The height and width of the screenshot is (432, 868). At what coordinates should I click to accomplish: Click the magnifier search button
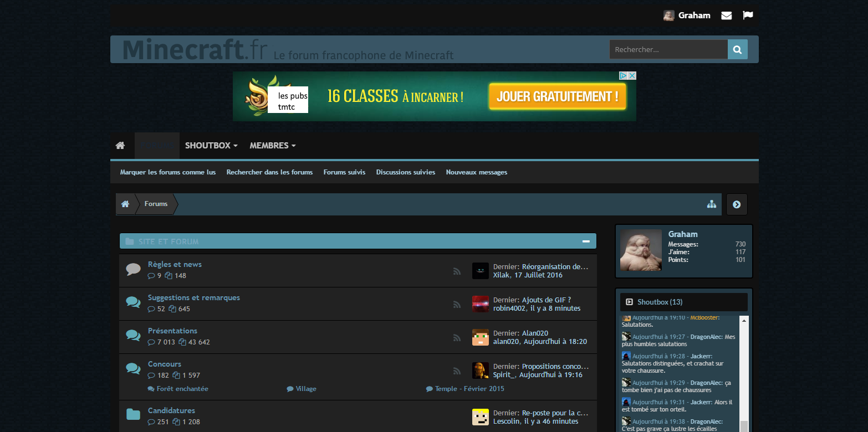738,49
